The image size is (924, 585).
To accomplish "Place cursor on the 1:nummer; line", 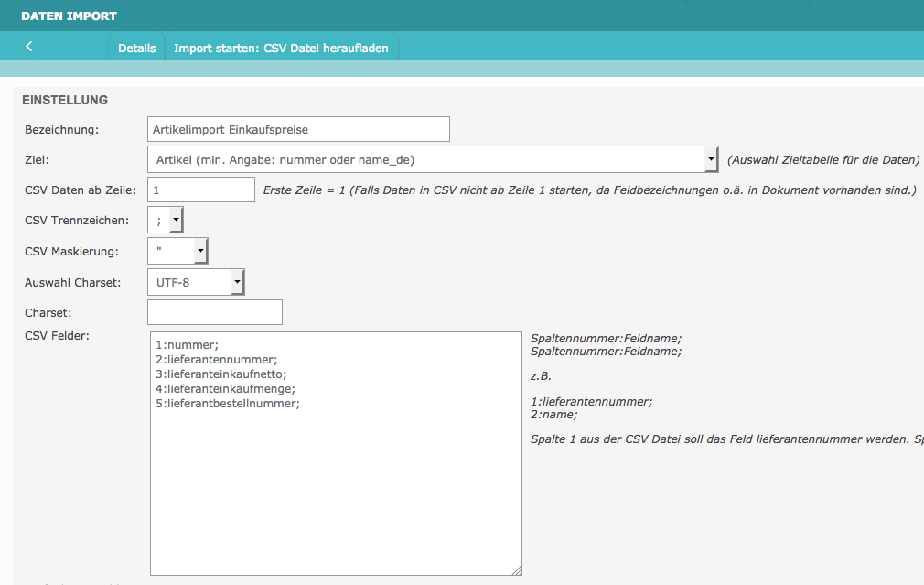I will click(188, 345).
